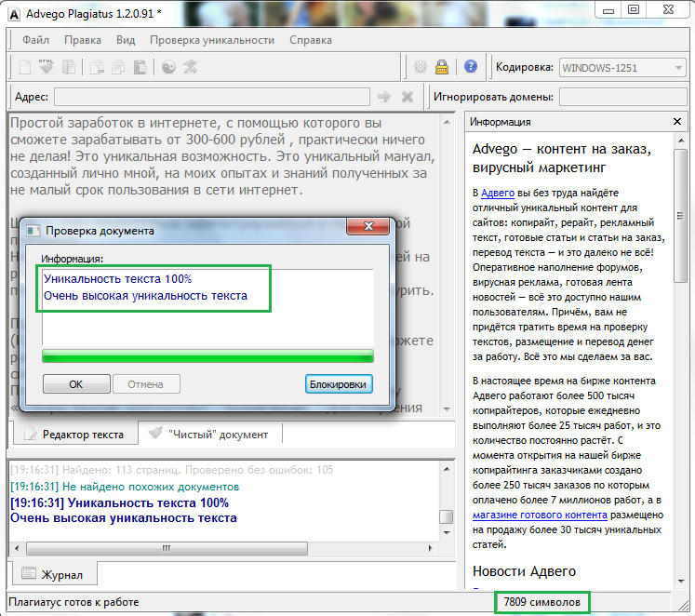Image resolution: width=695 pixels, height=616 pixels.
Task: Click the HTML toolbar icon
Action: 46,67
